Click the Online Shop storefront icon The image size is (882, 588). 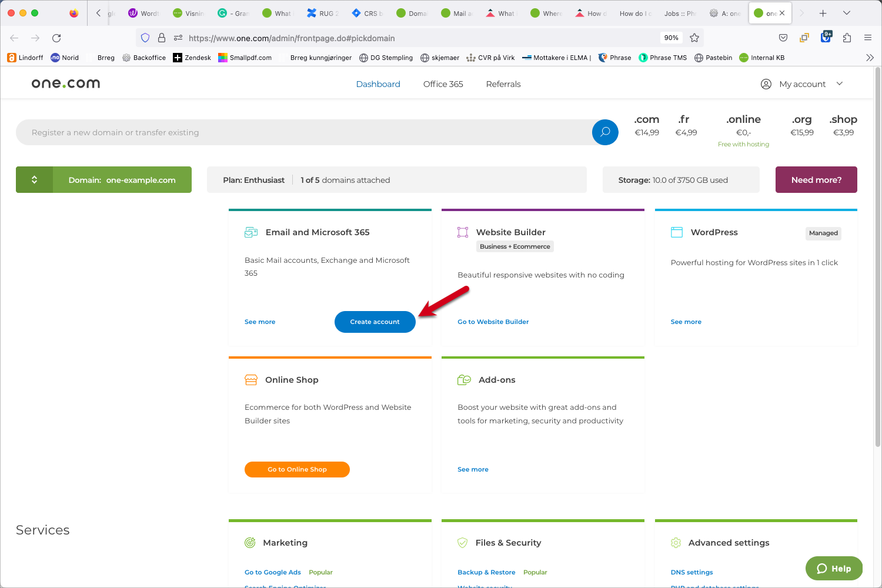tap(251, 380)
